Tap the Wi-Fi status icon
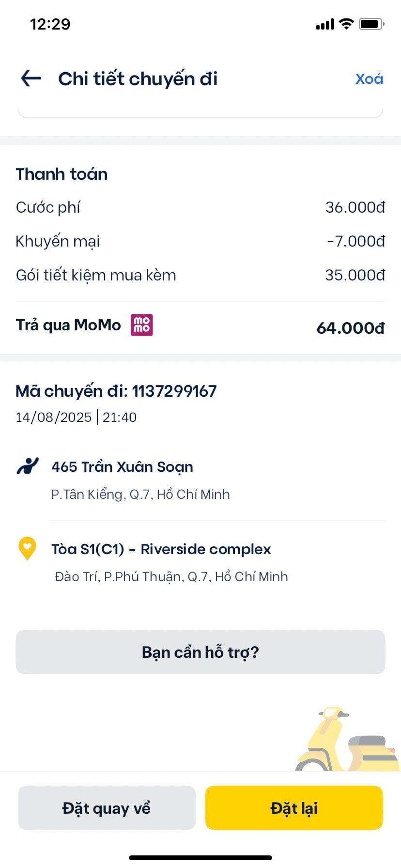Viewport: 401px width, 868px height. [x=346, y=24]
